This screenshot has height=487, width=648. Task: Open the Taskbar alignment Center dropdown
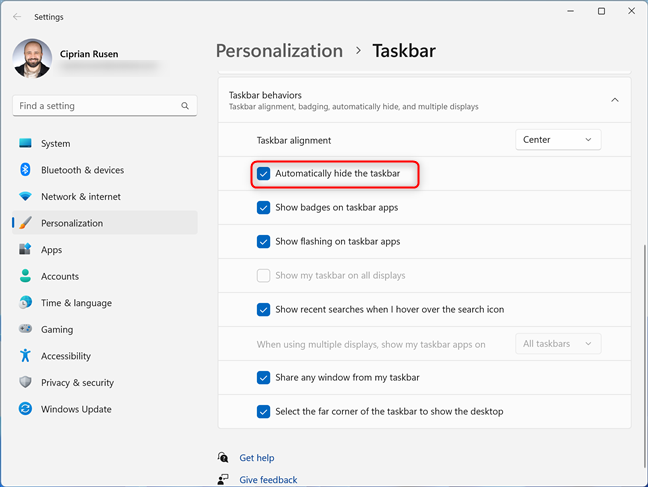coord(558,140)
